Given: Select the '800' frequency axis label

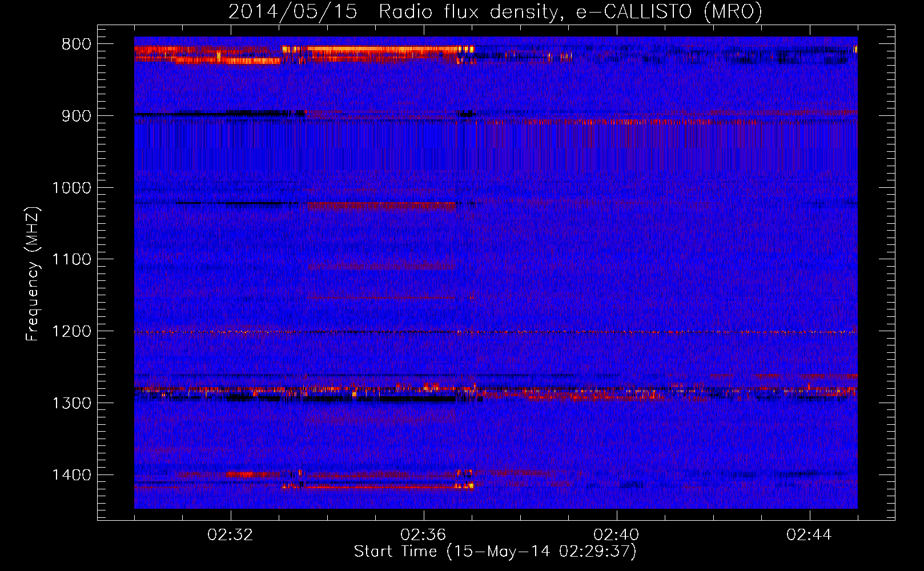Looking at the screenshot, I should (77, 45).
